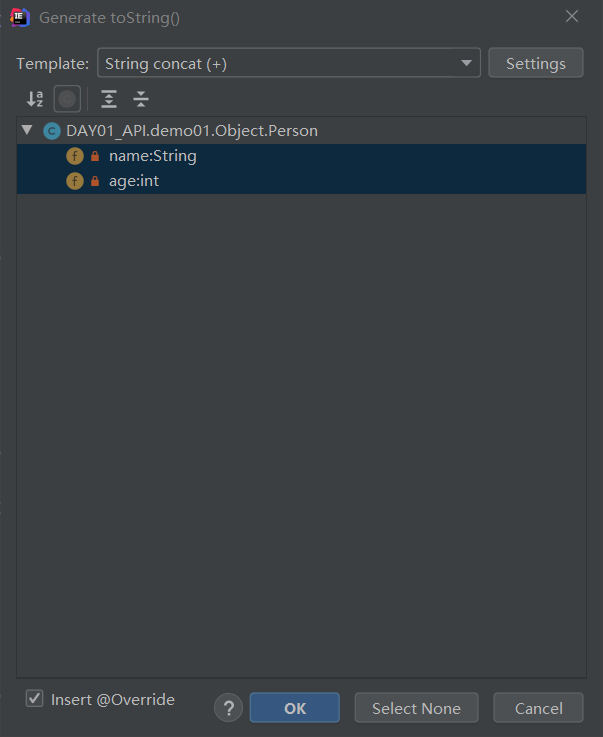
Task: Select the name:String field
Action: [152, 156]
